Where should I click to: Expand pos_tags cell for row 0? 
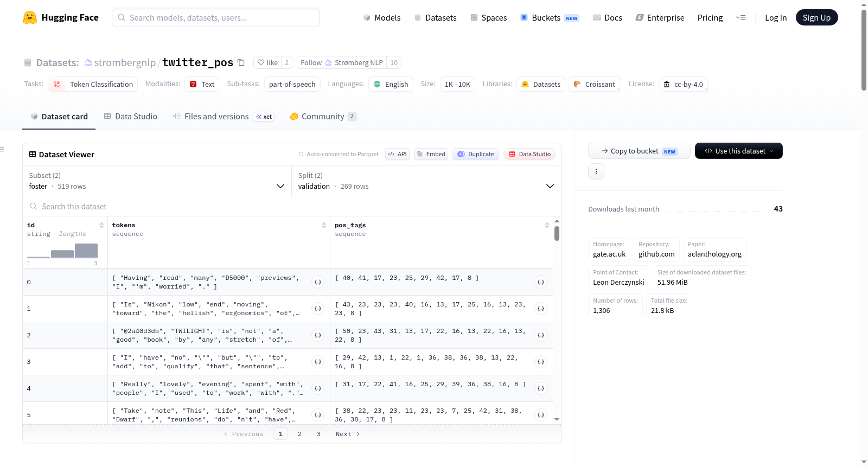click(x=541, y=282)
